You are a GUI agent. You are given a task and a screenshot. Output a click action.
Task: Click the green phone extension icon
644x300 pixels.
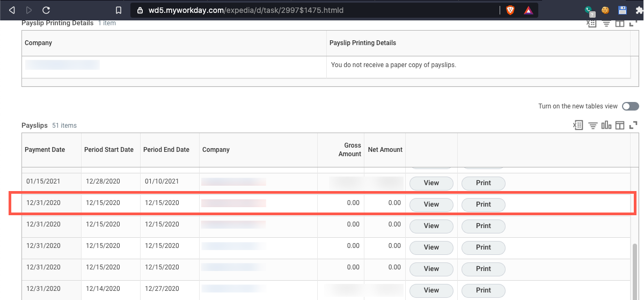click(589, 10)
